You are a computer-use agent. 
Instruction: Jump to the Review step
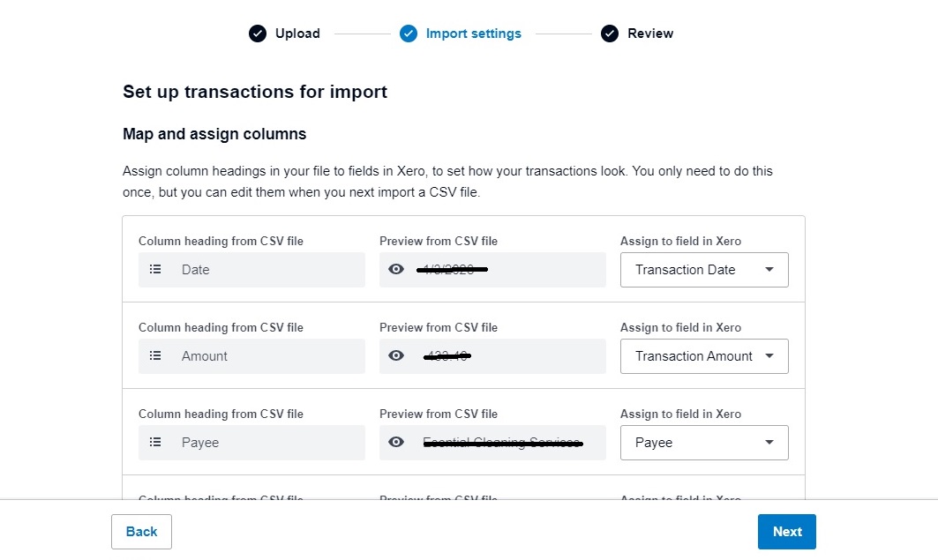(650, 34)
